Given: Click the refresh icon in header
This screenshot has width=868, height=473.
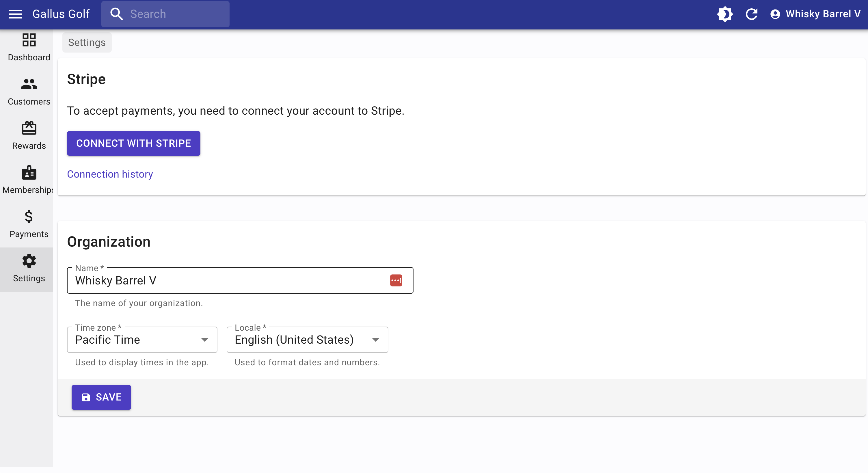Looking at the screenshot, I should click(751, 14).
